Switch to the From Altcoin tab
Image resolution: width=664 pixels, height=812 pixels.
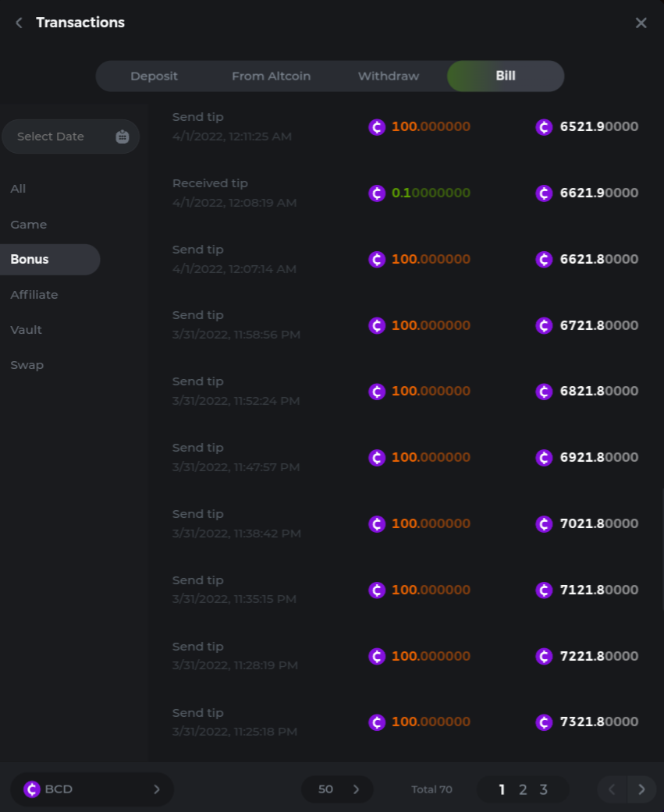(271, 76)
